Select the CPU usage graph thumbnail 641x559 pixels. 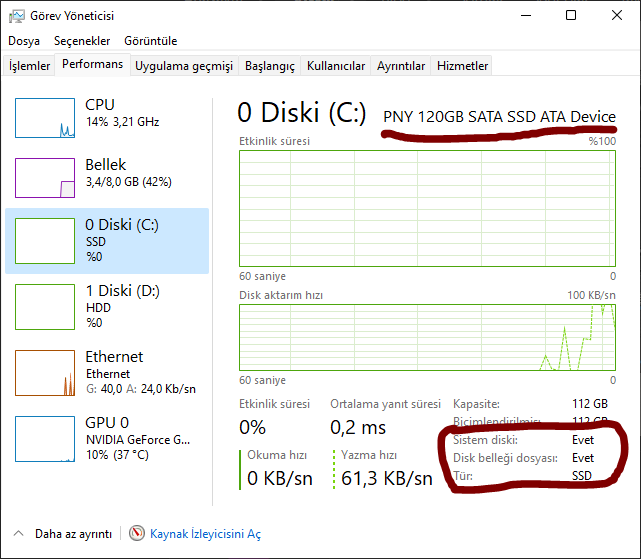(45, 118)
